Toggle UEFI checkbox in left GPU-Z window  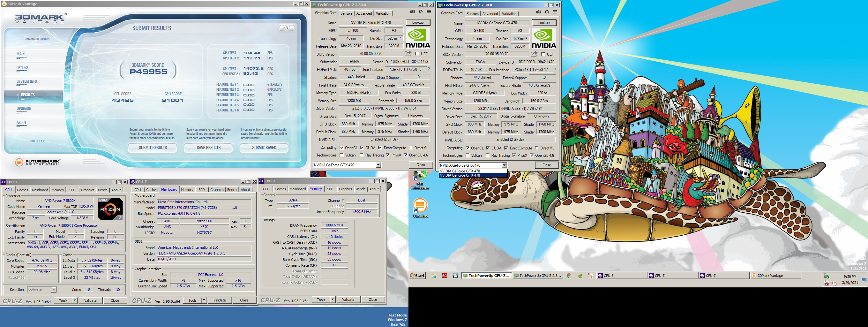[417, 54]
